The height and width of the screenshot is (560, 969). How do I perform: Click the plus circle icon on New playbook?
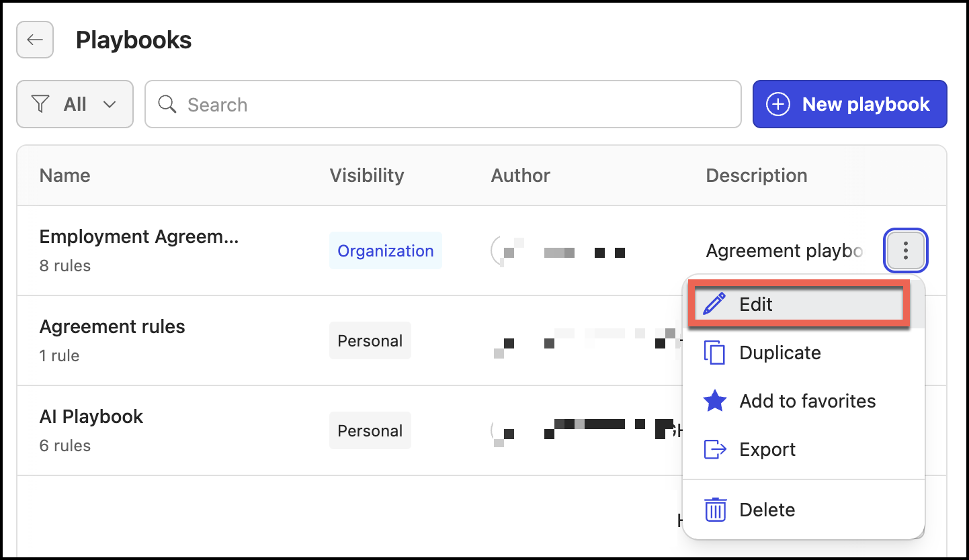click(x=778, y=104)
